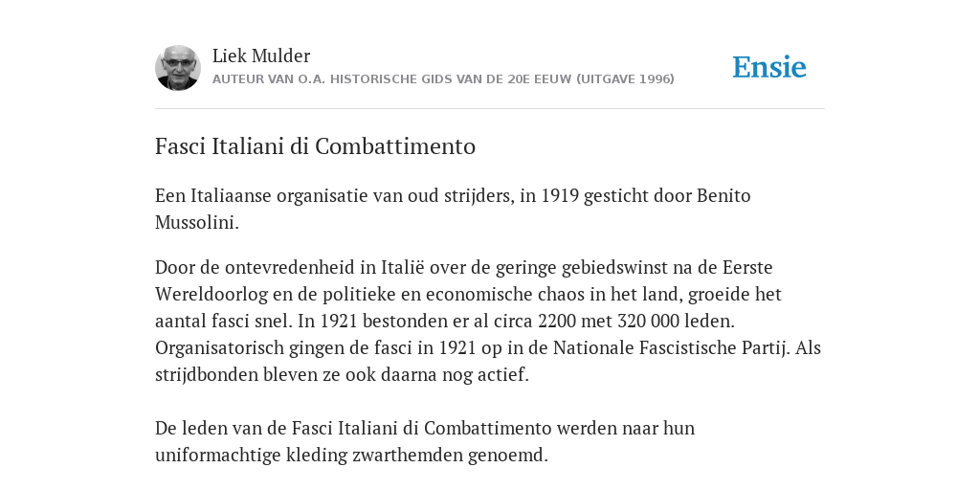The width and height of the screenshot is (980, 490).
Task: Click the horizontal divider under the header
Action: coord(490,109)
